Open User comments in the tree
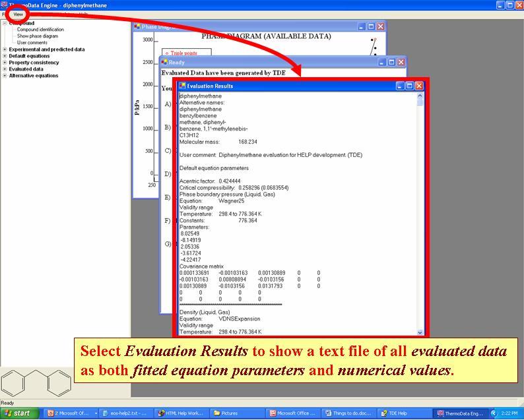This screenshot has height=420, width=524. [x=32, y=43]
